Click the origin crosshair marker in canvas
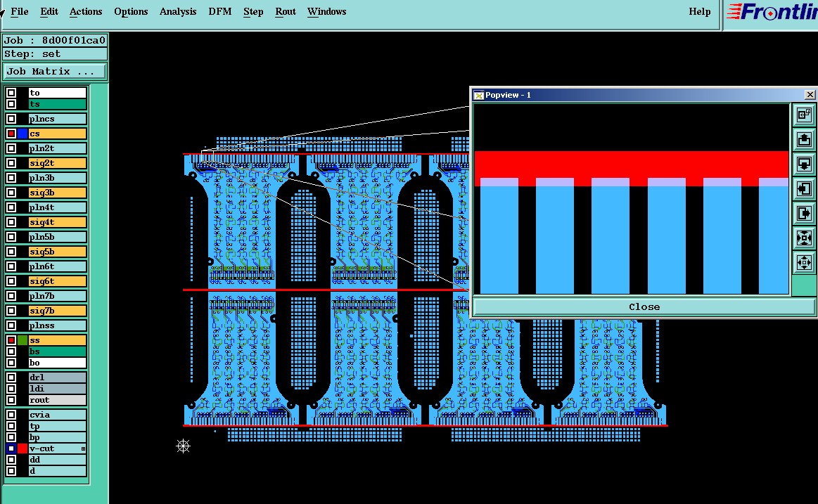This screenshot has width=818, height=504. coord(183,446)
